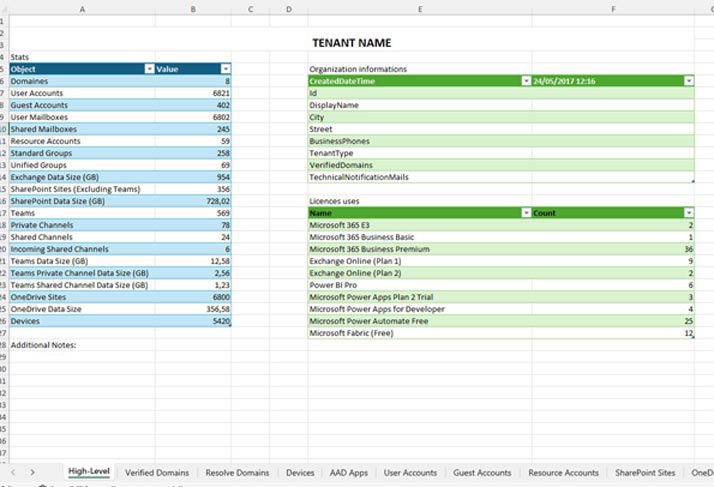
Task: Open the 24/05/2017 12:16 header filter dropdown
Action: pos(689,81)
